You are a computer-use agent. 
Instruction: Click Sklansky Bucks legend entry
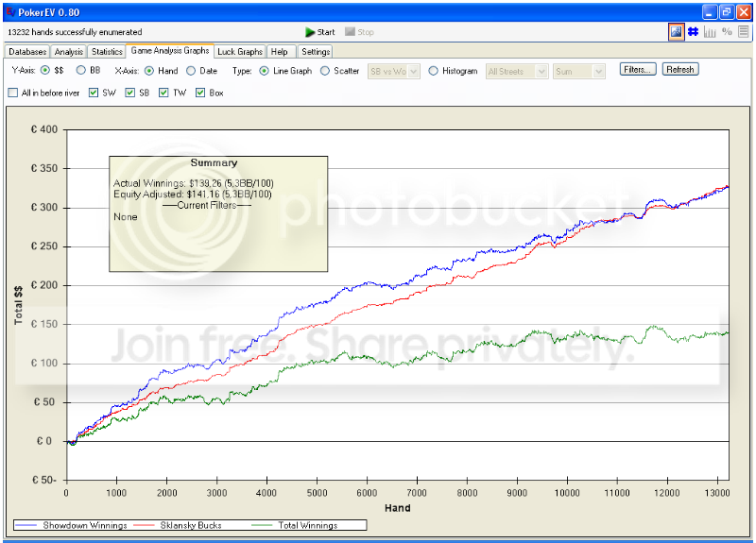pos(178,525)
